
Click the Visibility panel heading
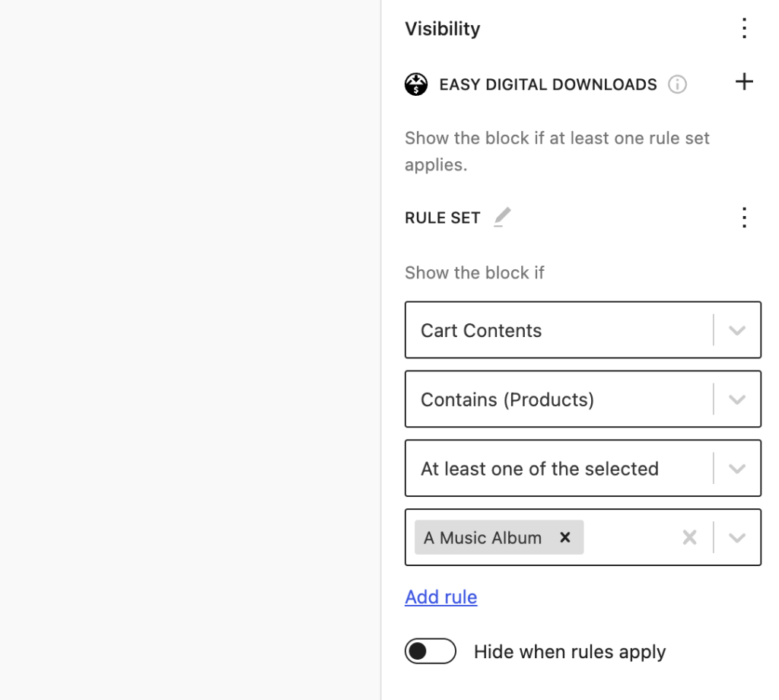(443, 29)
